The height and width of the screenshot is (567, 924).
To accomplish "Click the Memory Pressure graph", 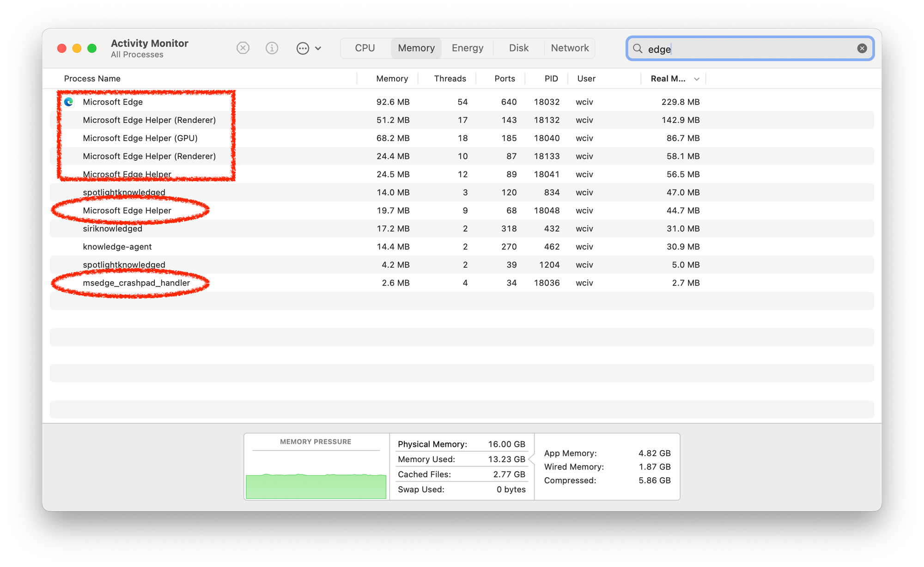I will [316, 486].
